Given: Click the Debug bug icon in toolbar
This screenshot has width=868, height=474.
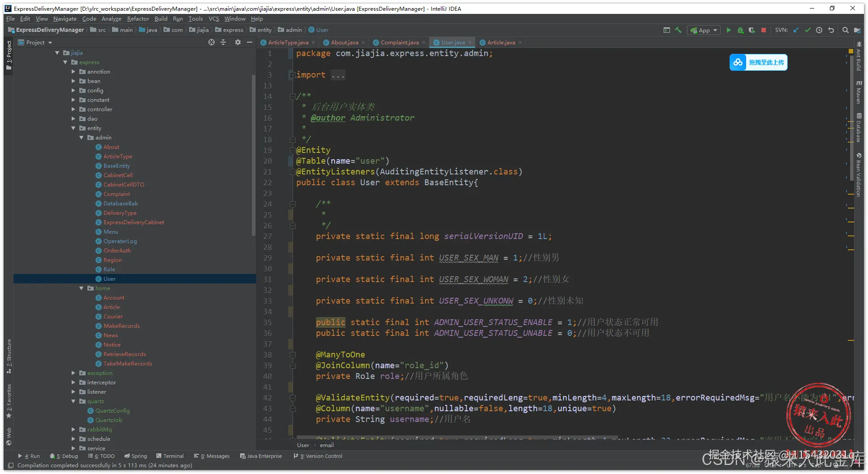Looking at the screenshot, I should pos(740,30).
